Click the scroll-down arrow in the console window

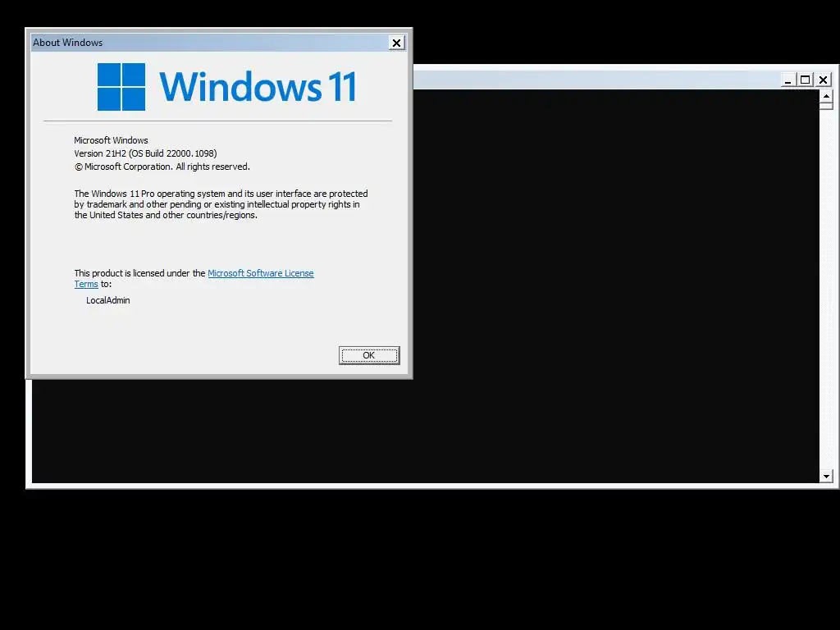[826, 476]
